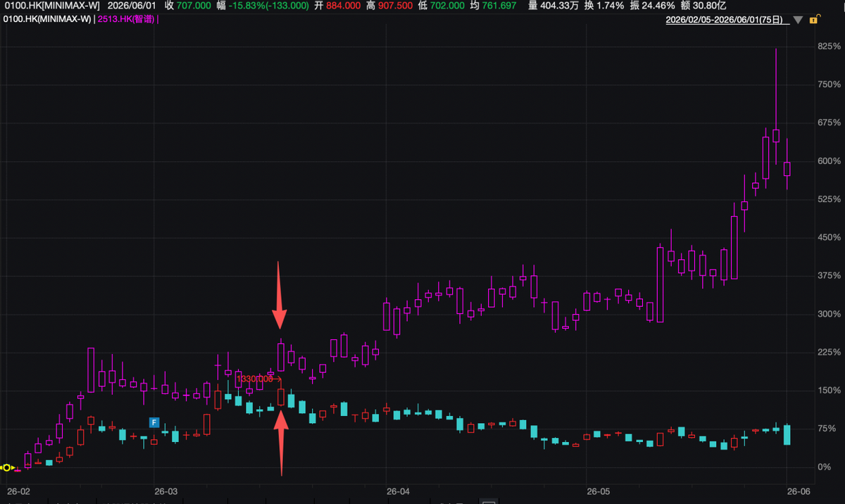The width and height of the screenshot is (845, 504).
Task: Toggle the 0100.HK(MINIMAX-W) legend series
Action: click(x=48, y=19)
